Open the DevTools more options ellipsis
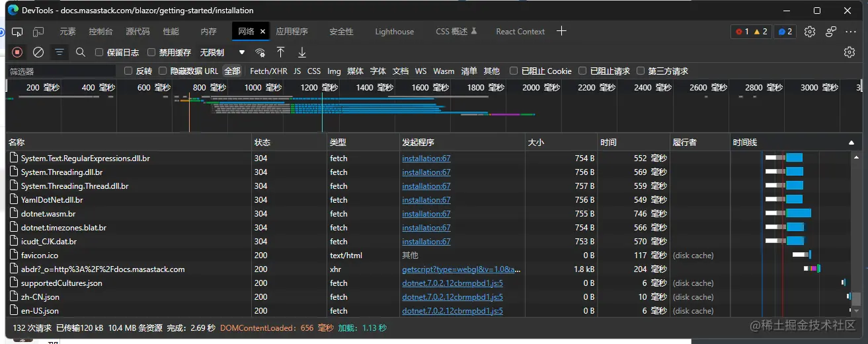Image resolution: width=868 pixels, height=344 pixels. (x=851, y=32)
